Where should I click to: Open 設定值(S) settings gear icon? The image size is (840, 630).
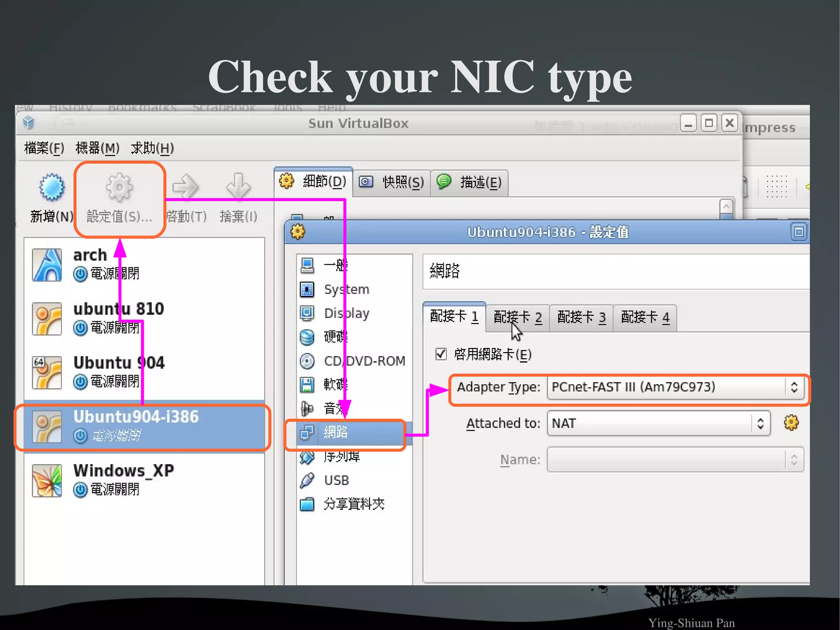119,187
